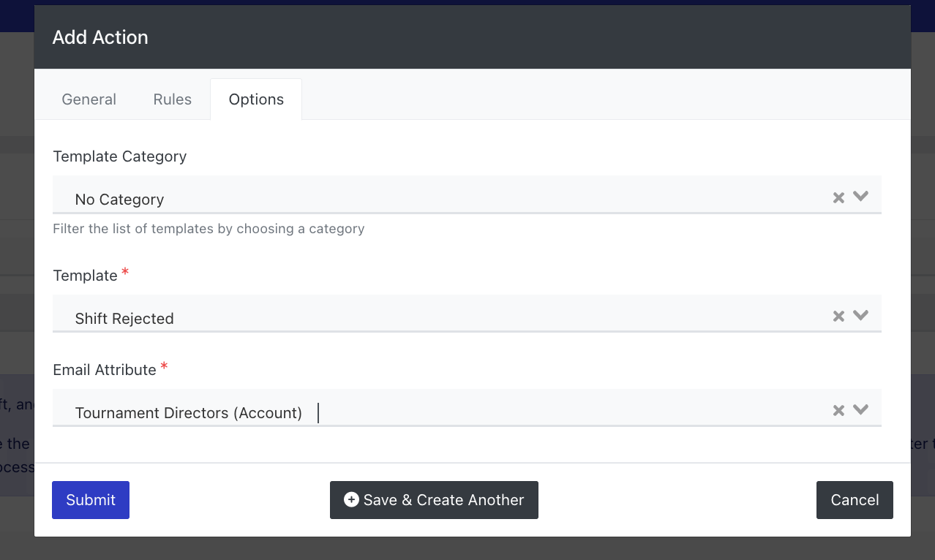Click the No Category field value
The image size is (935, 560).
119,200
